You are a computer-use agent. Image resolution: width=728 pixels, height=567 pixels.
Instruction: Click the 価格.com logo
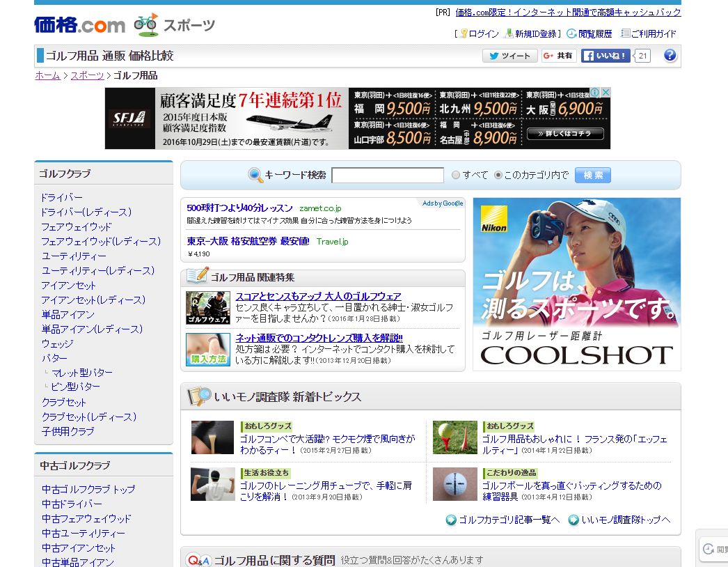coord(79,24)
